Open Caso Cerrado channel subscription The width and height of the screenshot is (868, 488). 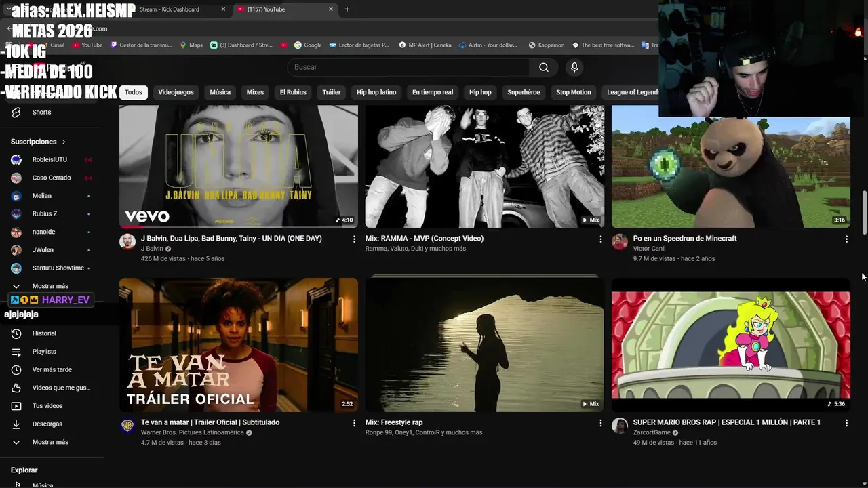click(52, 178)
